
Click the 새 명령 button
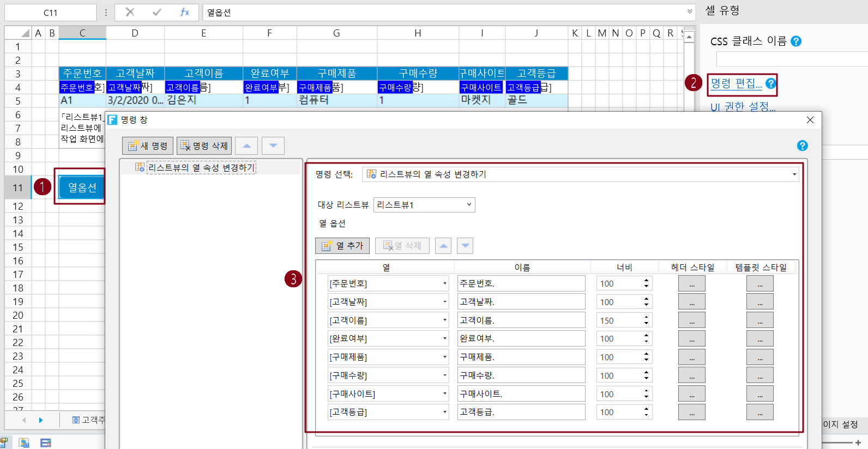pos(148,145)
